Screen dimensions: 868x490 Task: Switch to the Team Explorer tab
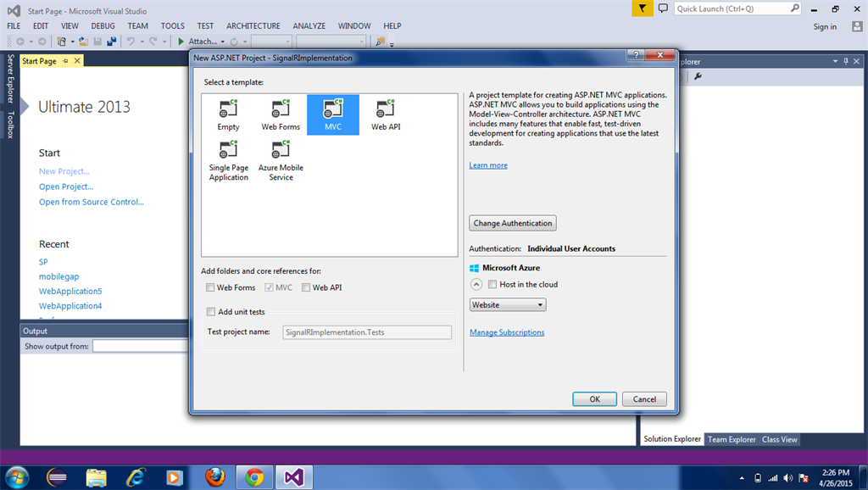coord(732,439)
